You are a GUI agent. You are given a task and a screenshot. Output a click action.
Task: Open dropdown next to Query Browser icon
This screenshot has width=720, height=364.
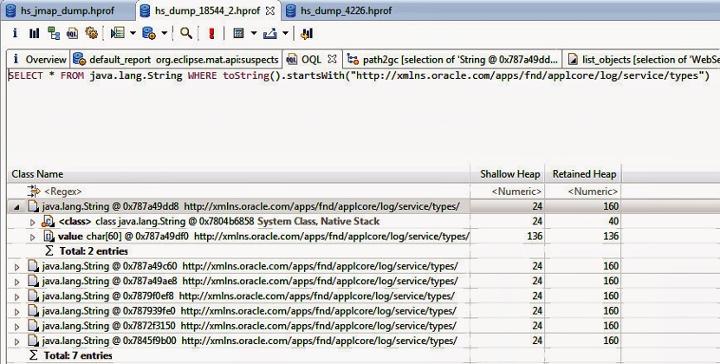tap(164, 33)
